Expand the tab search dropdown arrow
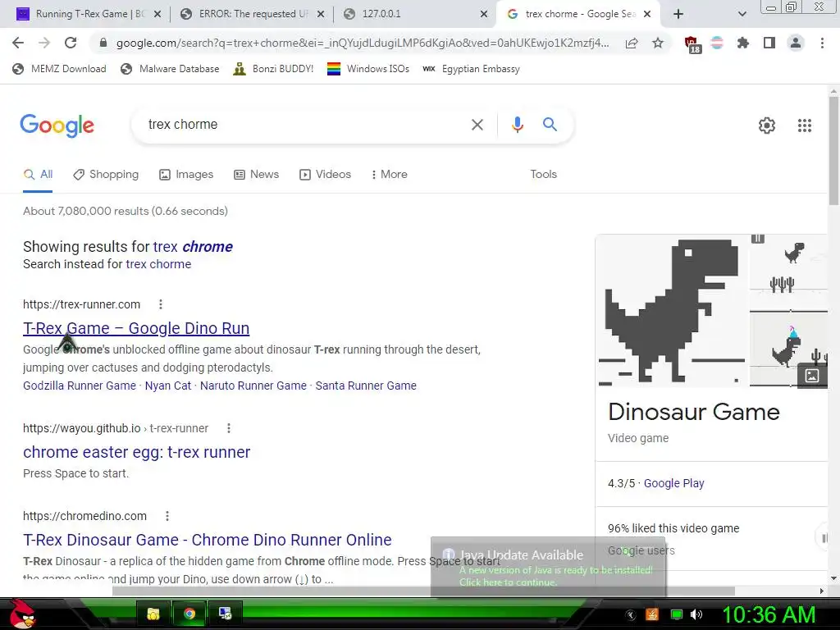The image size is (840, 630). click(x=742, y=14)
